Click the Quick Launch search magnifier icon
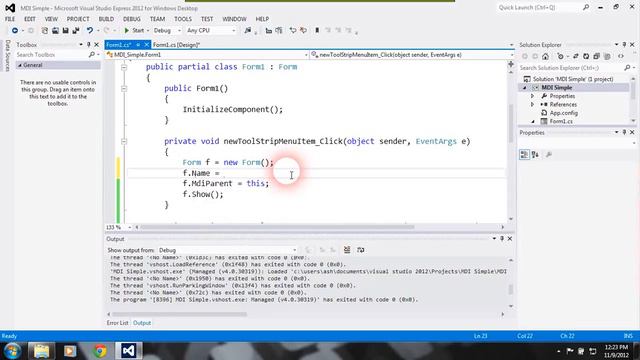 586,7
